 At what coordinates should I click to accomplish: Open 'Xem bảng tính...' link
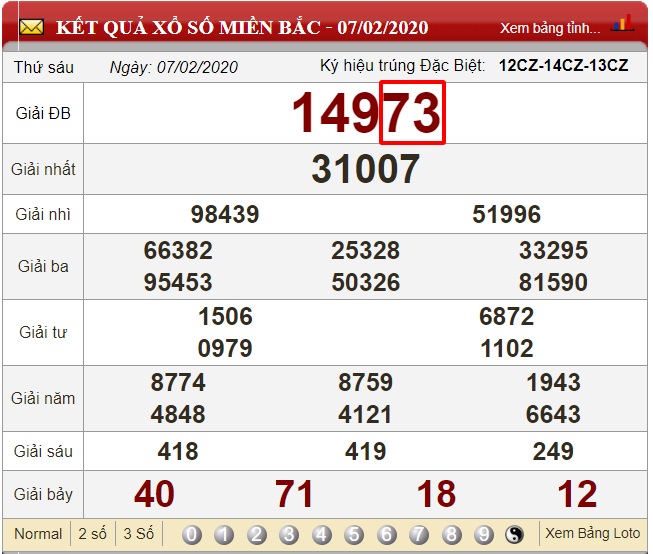(x=550, y=28)
